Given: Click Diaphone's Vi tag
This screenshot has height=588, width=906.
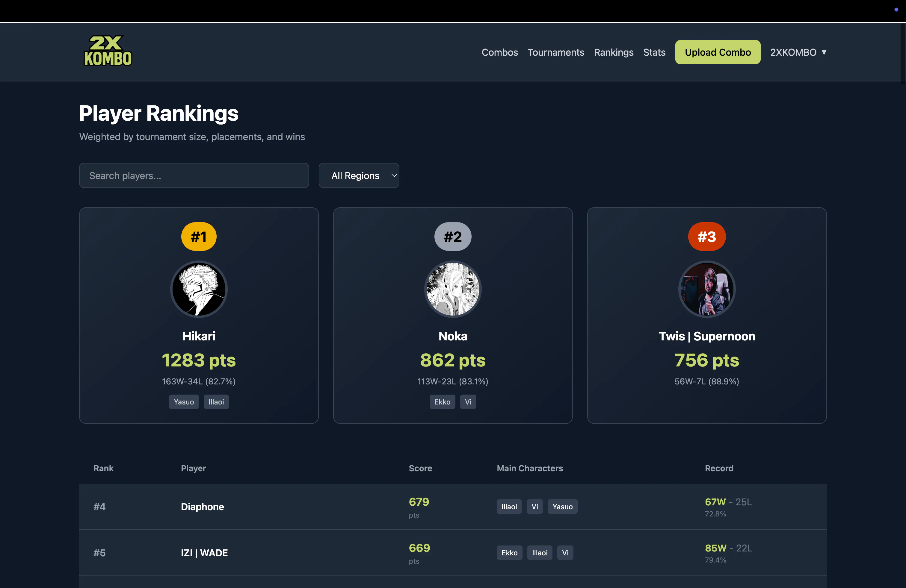Looking at the screenshot, I should point(534,507).
